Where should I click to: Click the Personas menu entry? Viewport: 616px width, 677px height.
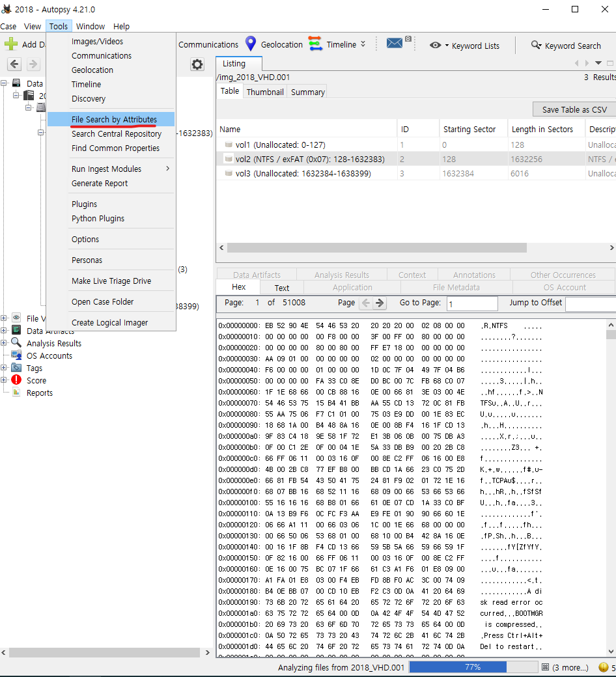111,260
